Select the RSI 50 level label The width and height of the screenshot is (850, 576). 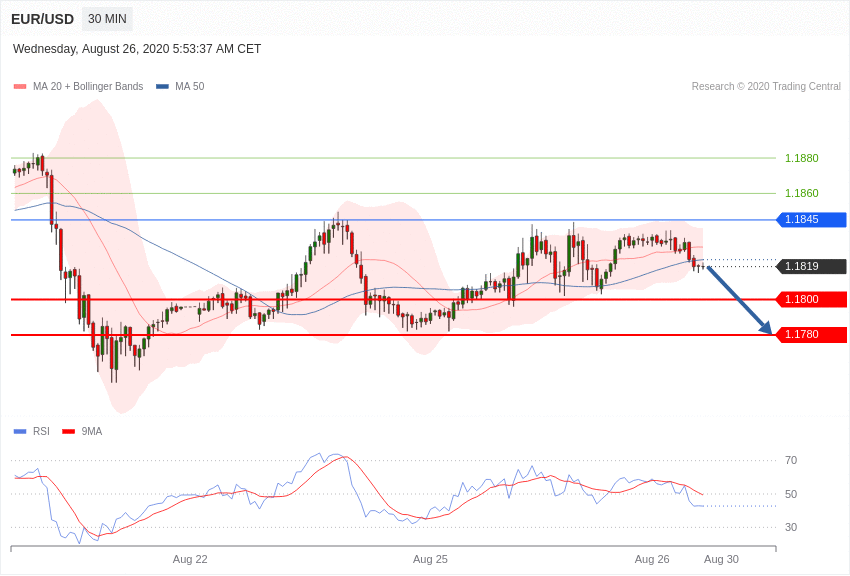791,494
